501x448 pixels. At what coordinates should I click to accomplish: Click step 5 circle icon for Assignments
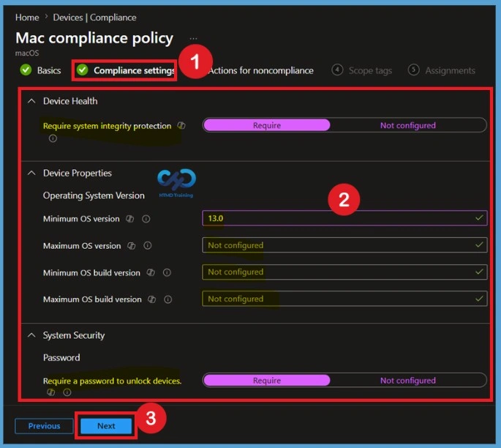413,70
